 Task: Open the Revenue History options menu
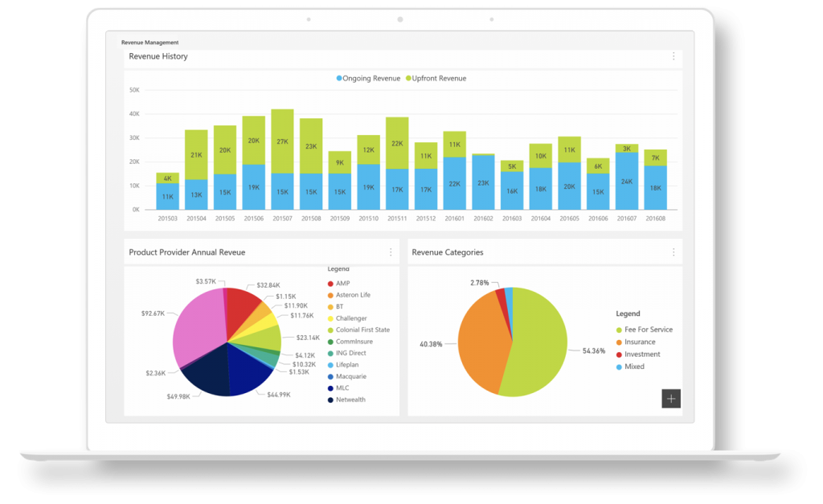(674, 56)
